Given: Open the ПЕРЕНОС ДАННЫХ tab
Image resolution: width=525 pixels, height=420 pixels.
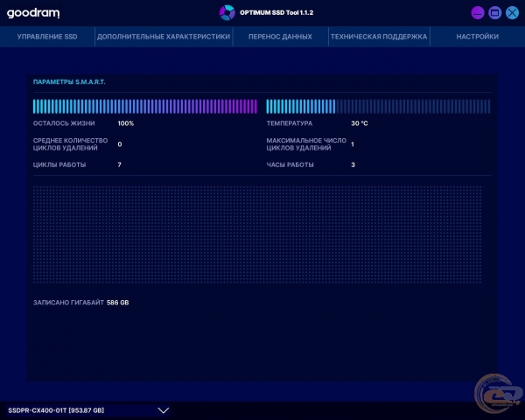Looking at the screenshot, I should point(280,37).
